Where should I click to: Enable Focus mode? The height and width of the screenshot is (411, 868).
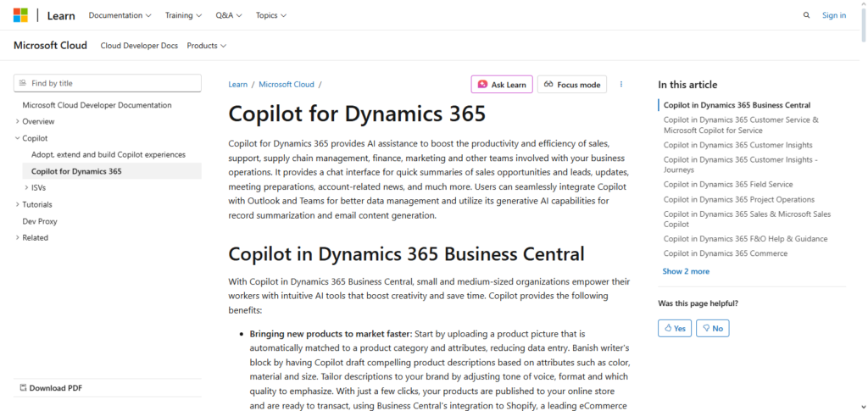tap(572, 84)
